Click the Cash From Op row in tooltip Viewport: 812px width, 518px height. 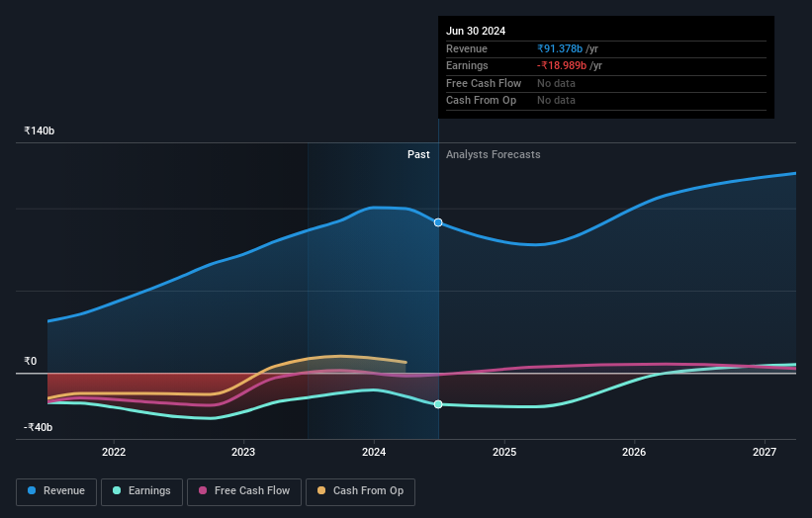point(606,101)
